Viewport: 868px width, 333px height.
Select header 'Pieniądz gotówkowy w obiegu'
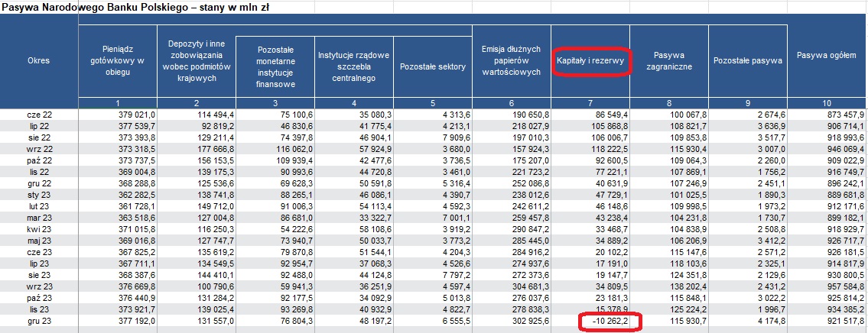tap(117, 61)
